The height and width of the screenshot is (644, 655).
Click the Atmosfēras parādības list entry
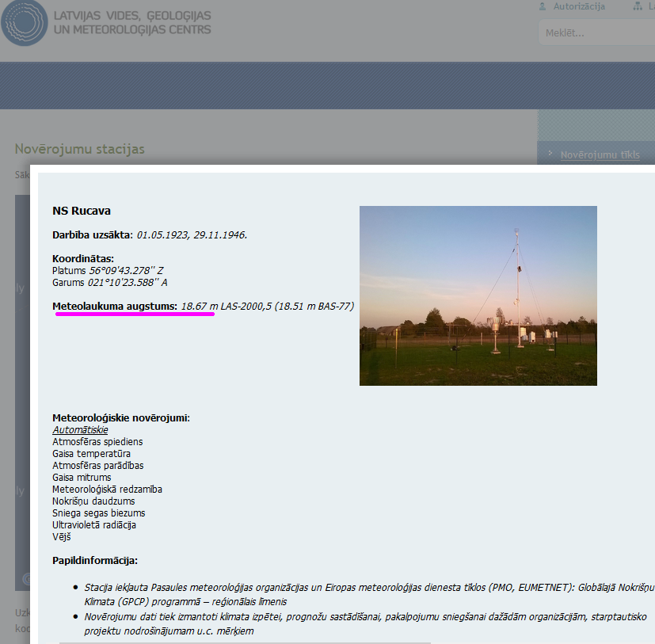(98, 466)
